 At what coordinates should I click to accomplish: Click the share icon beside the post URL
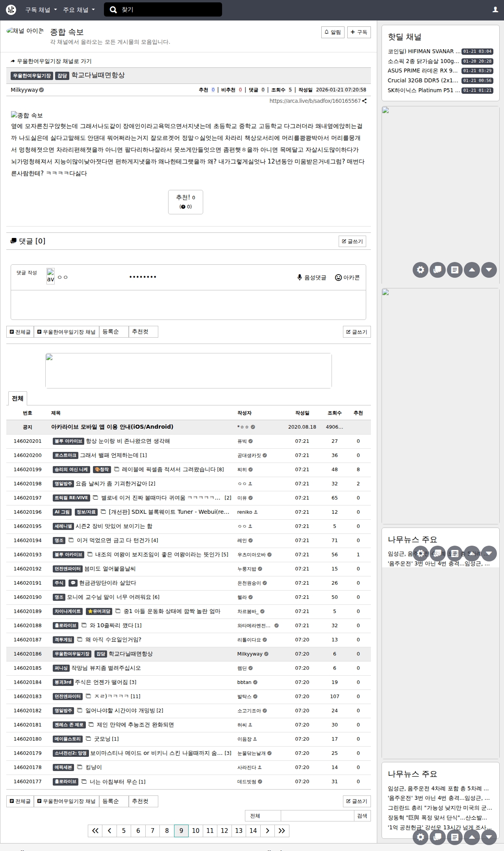pyautogui.click(x=365, y=101)
